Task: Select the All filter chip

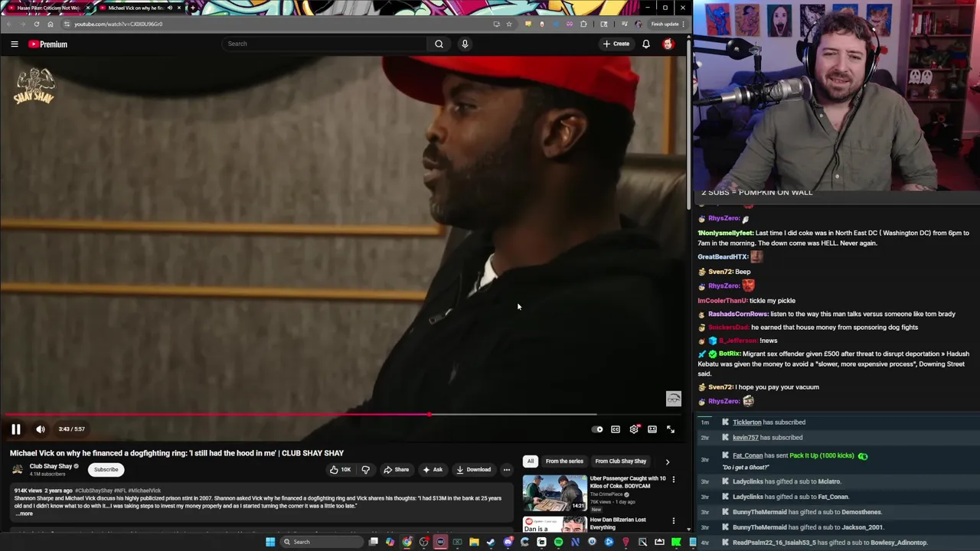Action: point(530,461)
